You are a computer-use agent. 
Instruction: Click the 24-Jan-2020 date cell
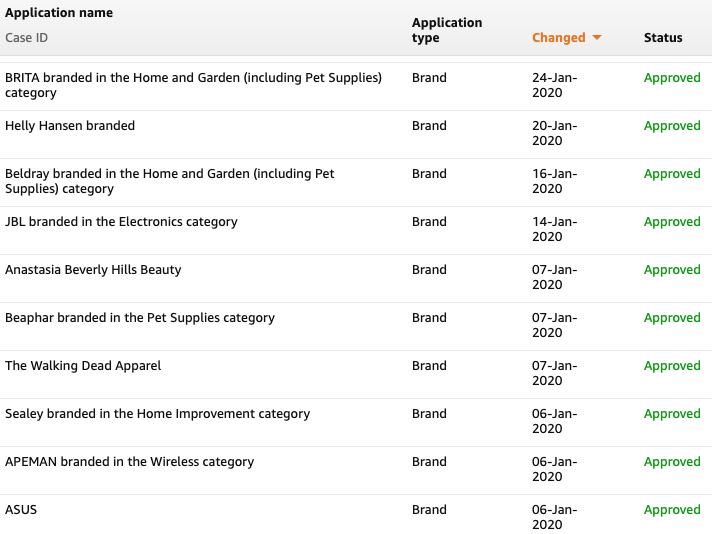[x=554, y=85]
